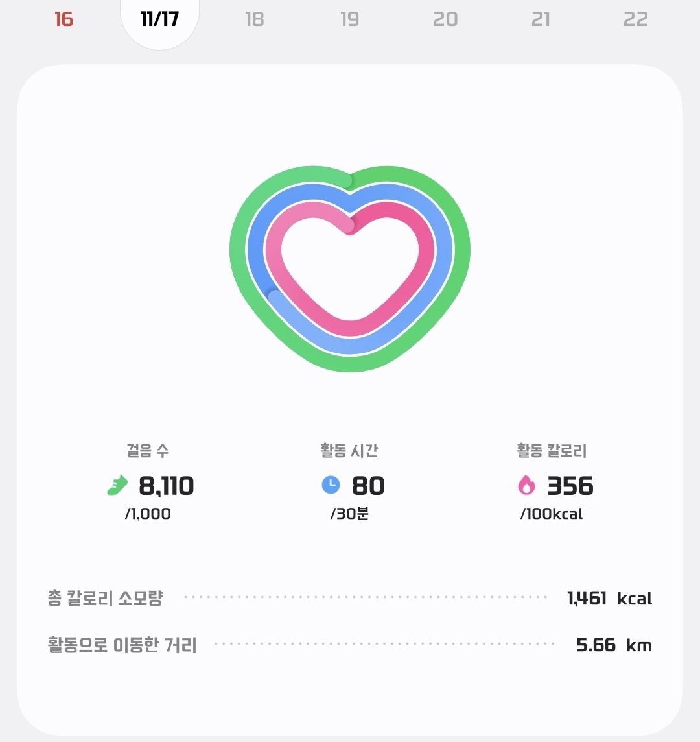The image size is (700, 742).
Task: Go to date 20
Action: pos(445,19)
